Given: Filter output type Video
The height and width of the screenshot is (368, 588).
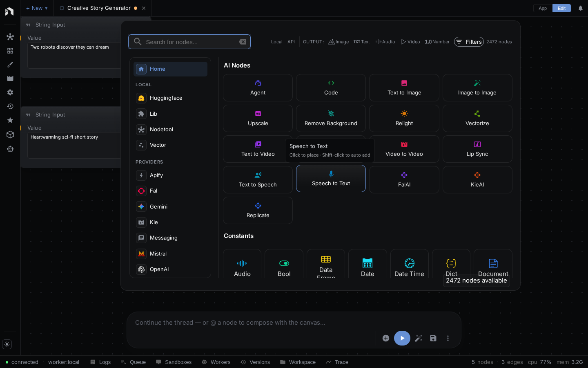Looking at the screenshot, I should pos(410,42).
